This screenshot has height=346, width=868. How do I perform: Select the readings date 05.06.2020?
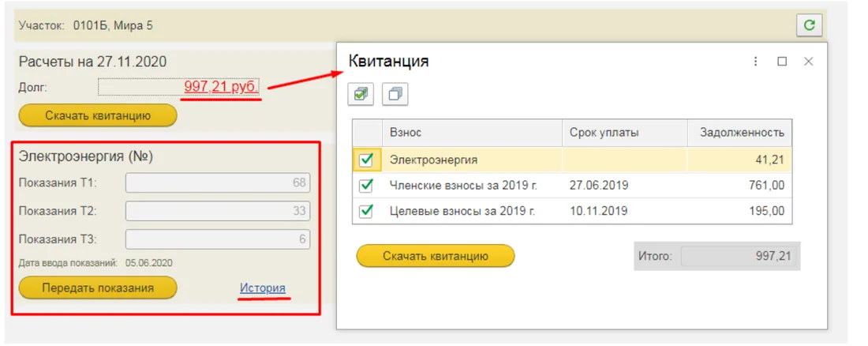point(149,263)
